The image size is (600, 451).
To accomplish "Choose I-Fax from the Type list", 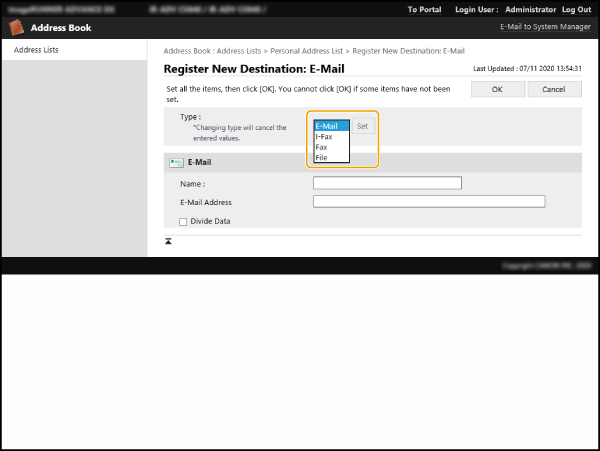I will click(x=325, y=137).
